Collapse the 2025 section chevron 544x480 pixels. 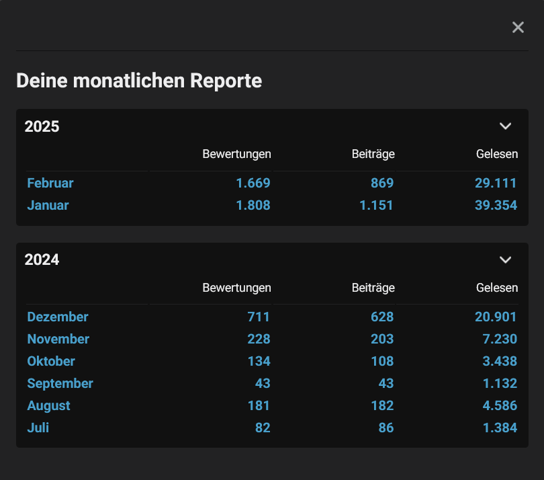coord(505,126)
